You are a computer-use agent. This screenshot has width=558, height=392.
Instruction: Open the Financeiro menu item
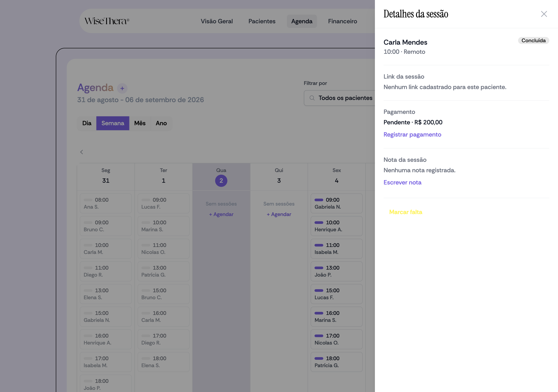[342, 21]
